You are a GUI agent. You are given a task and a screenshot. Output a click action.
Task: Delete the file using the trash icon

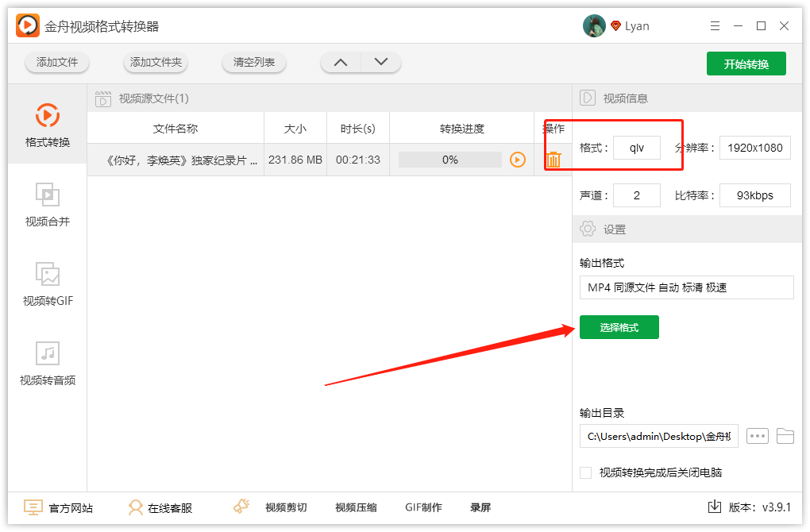[553, 159]
